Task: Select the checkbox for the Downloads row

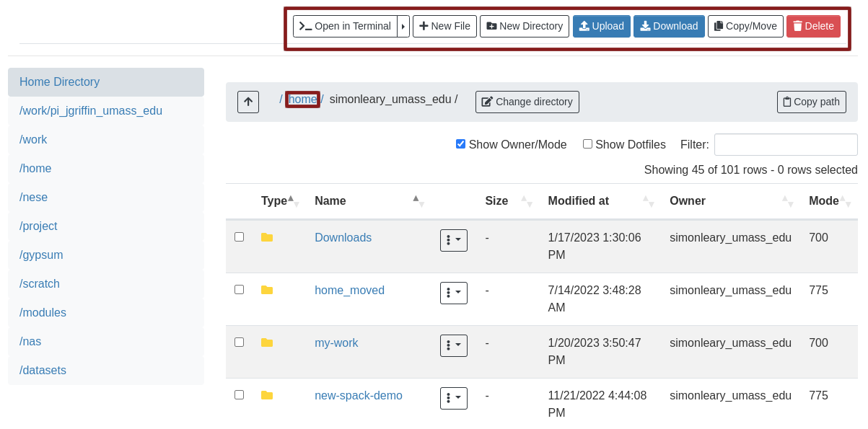Action: [239, 236]
